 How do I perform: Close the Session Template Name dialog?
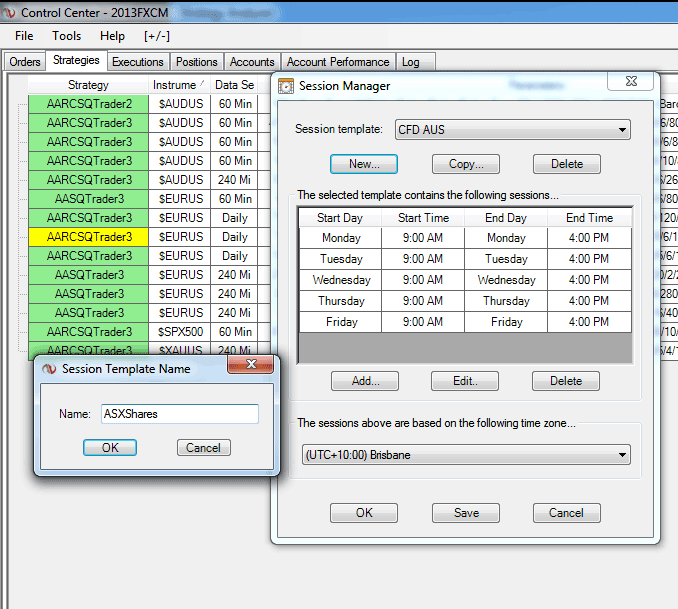(251, 364)
